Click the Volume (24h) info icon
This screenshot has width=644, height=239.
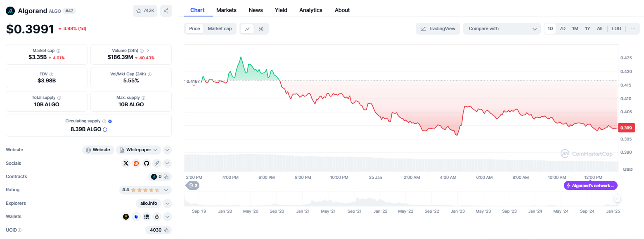(x=142, y=51)
